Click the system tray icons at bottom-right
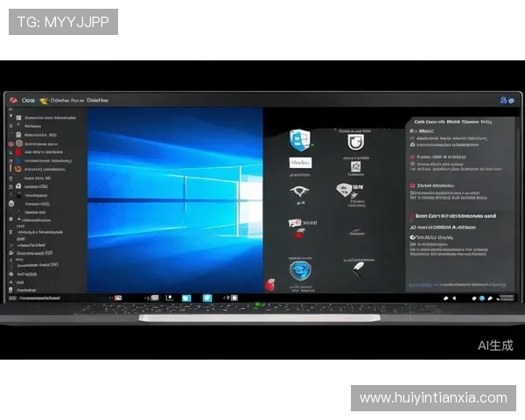The image size is (525, 420). 483,298
